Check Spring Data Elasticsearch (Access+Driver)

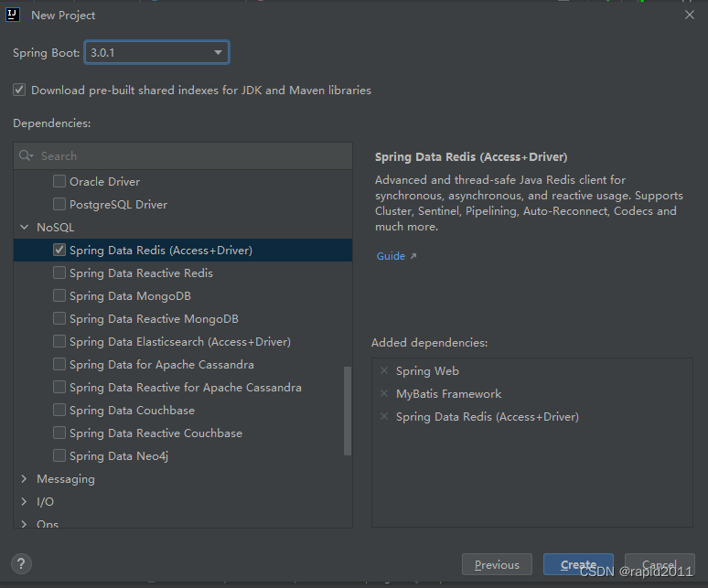tap(59, 341)
